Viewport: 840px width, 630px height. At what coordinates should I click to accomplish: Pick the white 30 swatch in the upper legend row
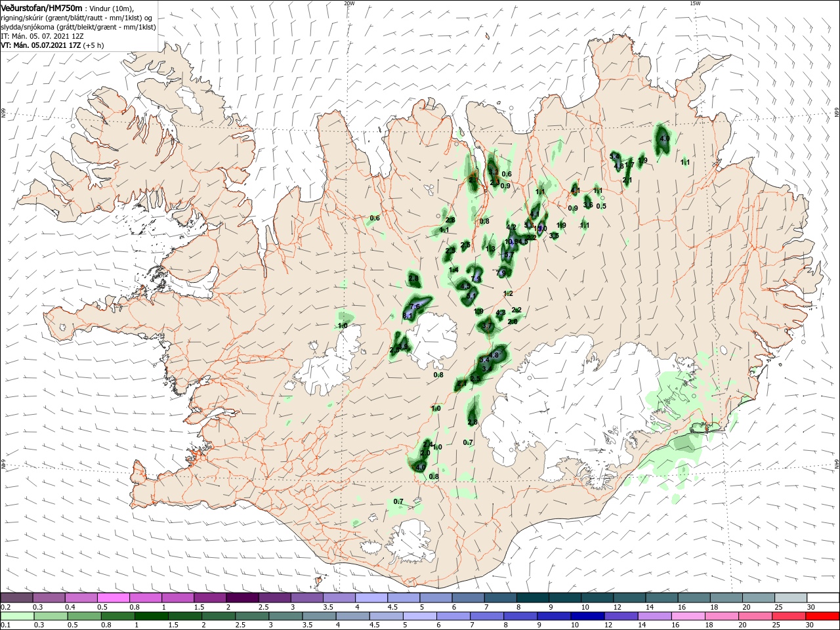[x=823, y=598]
